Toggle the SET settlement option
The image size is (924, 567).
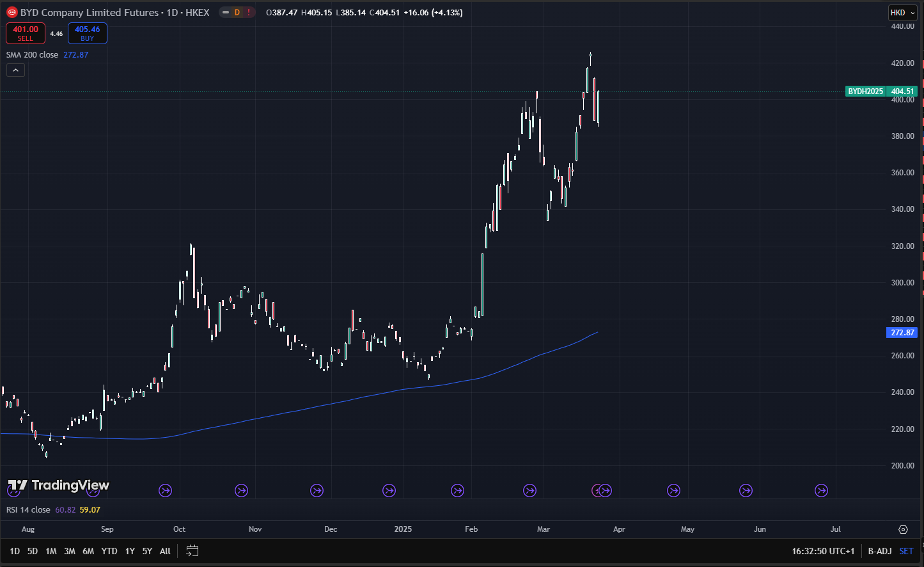click(906, 551)
